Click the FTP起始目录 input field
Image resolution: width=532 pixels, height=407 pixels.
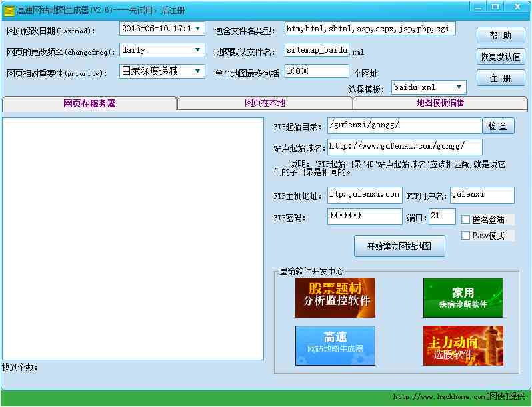pos(405,125)
